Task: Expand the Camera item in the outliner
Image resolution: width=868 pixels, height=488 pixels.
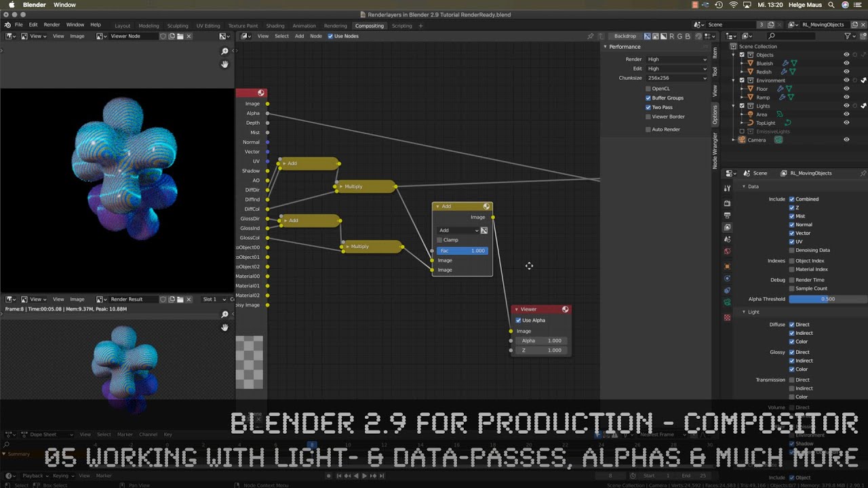Action: 733,140
